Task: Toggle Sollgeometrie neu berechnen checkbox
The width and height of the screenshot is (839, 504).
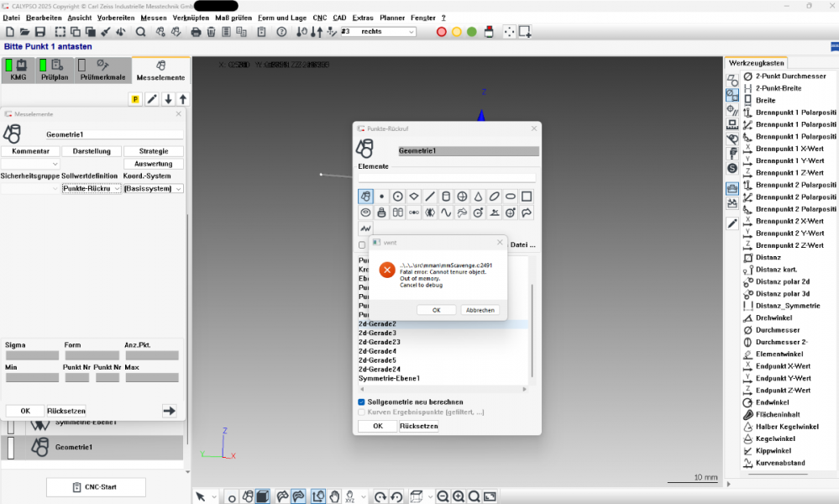Action: (x=361, y=402)
